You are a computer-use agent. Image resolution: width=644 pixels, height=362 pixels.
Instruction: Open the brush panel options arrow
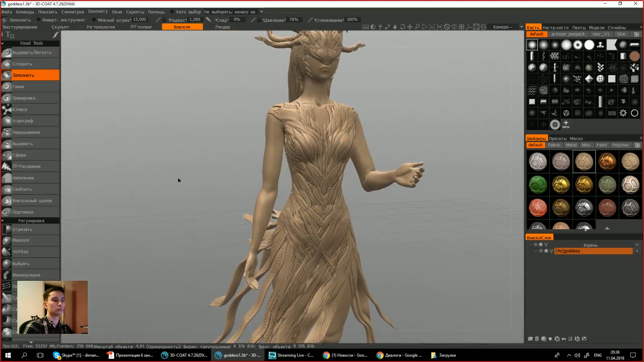click(x=641, y=27)
